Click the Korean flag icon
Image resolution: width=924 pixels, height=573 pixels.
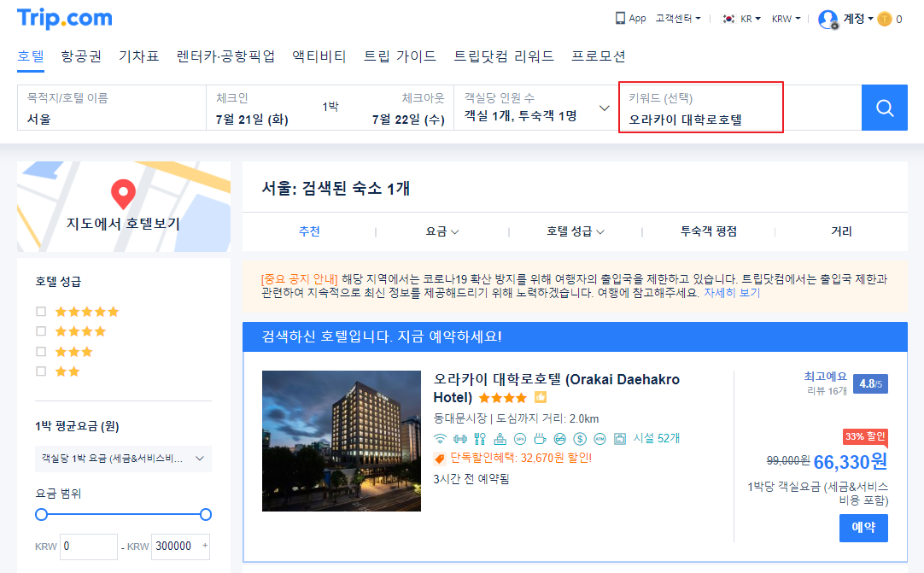tap(729, 19)
